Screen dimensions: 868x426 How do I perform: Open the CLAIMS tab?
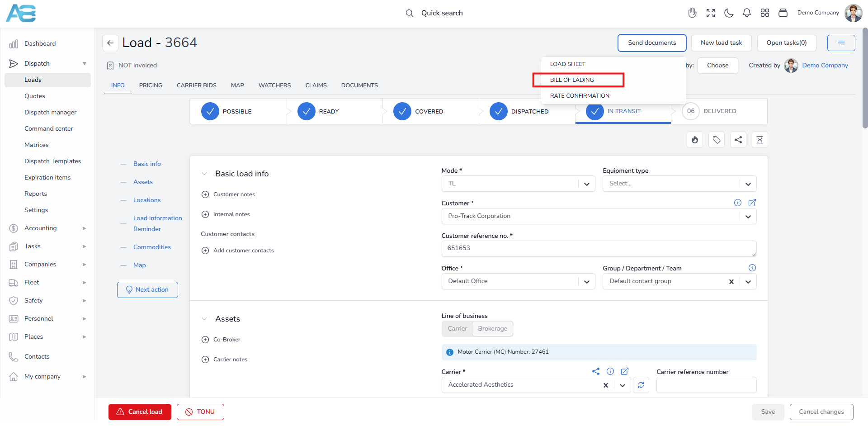click(x=316, y=85)
